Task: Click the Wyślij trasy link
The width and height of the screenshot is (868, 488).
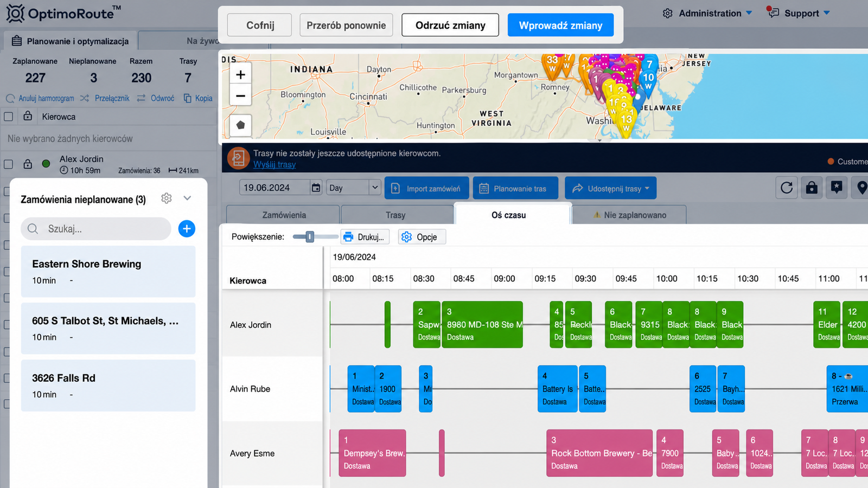Action: coord(275,164)
